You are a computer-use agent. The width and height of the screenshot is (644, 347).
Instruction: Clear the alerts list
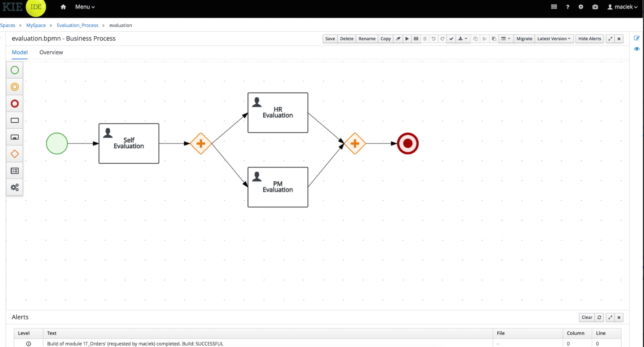click(x=587, y=317)
